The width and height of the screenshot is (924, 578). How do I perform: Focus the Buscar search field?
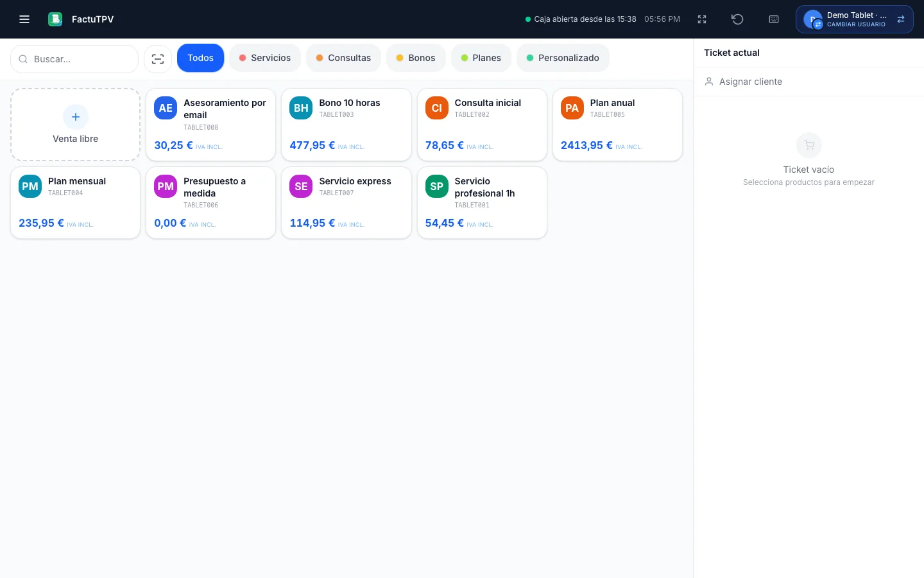[x=74, y=59]
